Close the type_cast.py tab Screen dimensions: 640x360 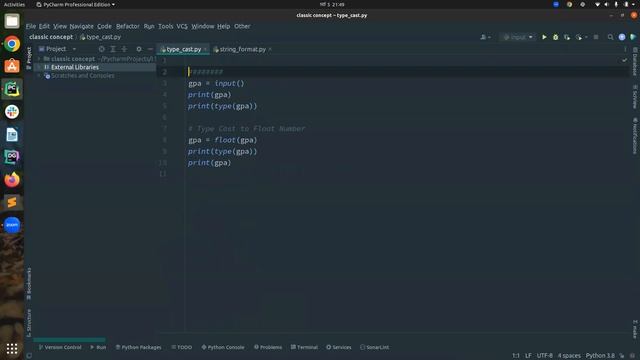tap(205, 49)
